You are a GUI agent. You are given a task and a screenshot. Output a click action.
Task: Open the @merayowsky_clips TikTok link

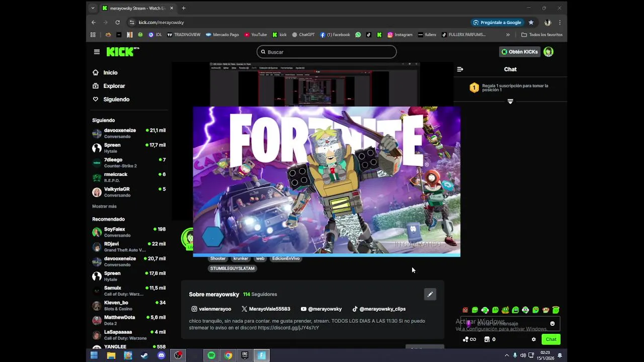(x=379, y=309)
